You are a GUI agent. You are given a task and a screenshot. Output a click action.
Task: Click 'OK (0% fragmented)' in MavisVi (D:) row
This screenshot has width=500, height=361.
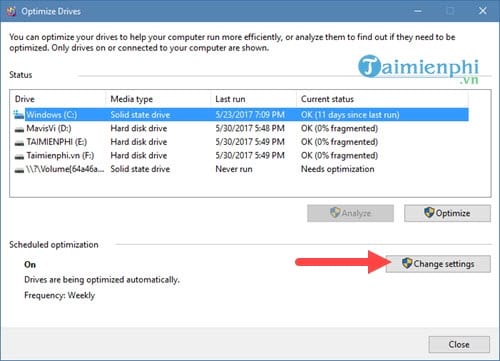point(339,128)
